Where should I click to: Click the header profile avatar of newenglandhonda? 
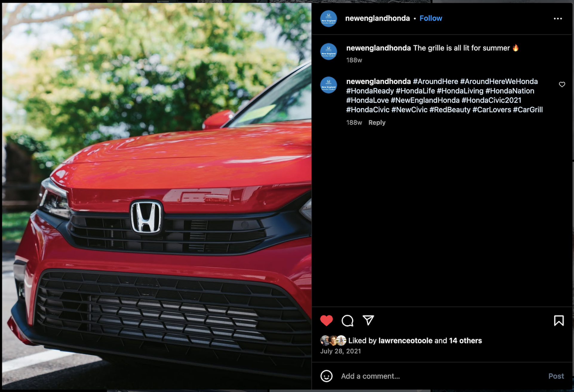point(329,19)
